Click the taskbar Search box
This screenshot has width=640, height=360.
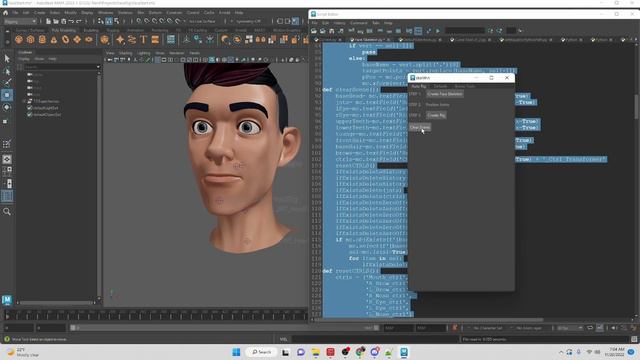(x=261, y=352)
